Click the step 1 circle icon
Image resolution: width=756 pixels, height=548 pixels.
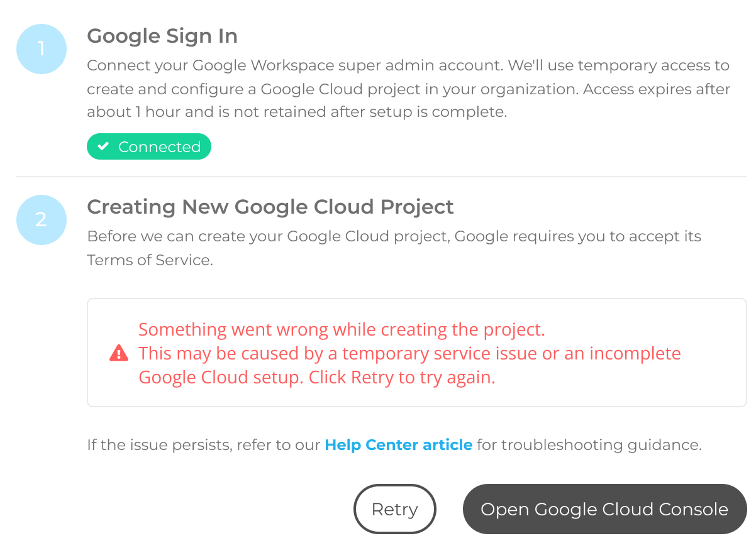coord(42,49)
